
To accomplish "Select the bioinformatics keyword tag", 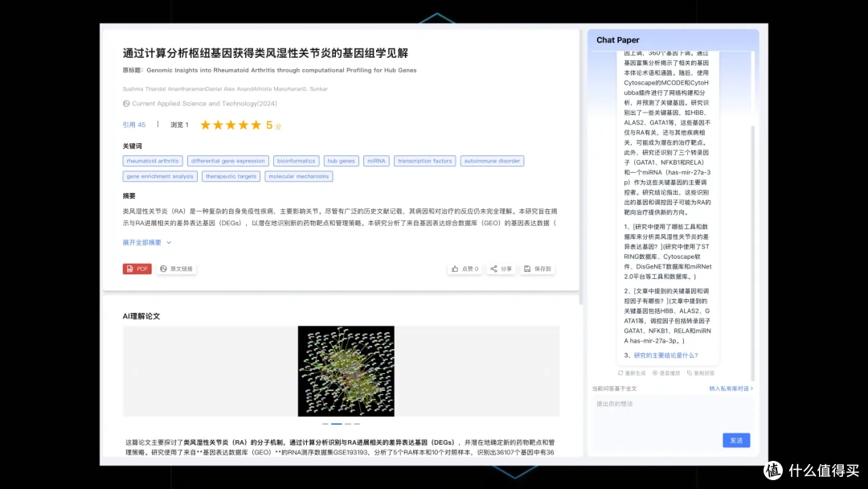I will coord(296,161).
